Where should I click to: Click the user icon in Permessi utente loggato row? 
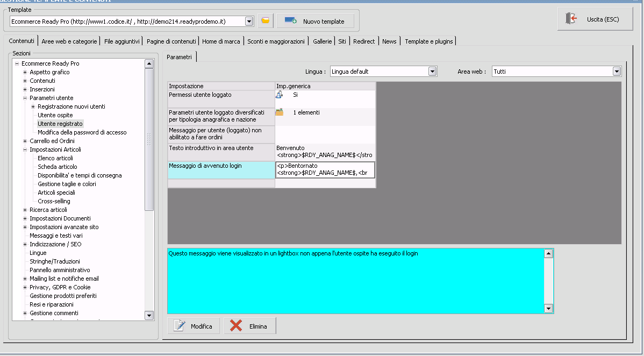pos(280,95)
